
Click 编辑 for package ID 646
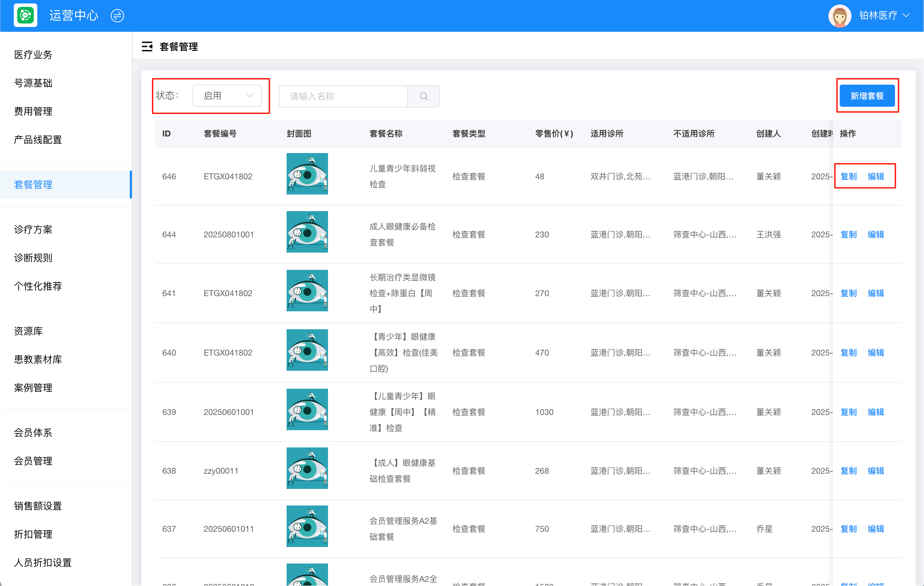click(876, 176)
